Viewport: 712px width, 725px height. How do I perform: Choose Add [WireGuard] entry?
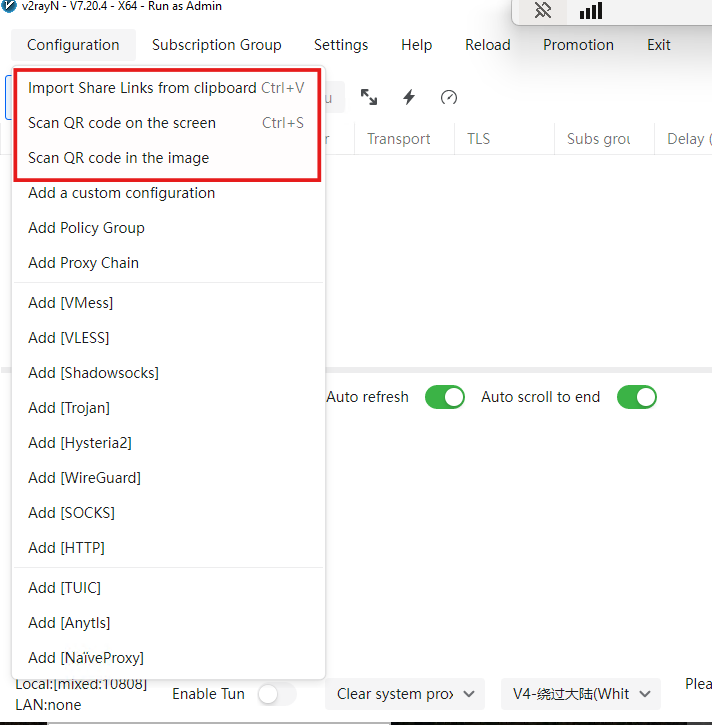84,478
